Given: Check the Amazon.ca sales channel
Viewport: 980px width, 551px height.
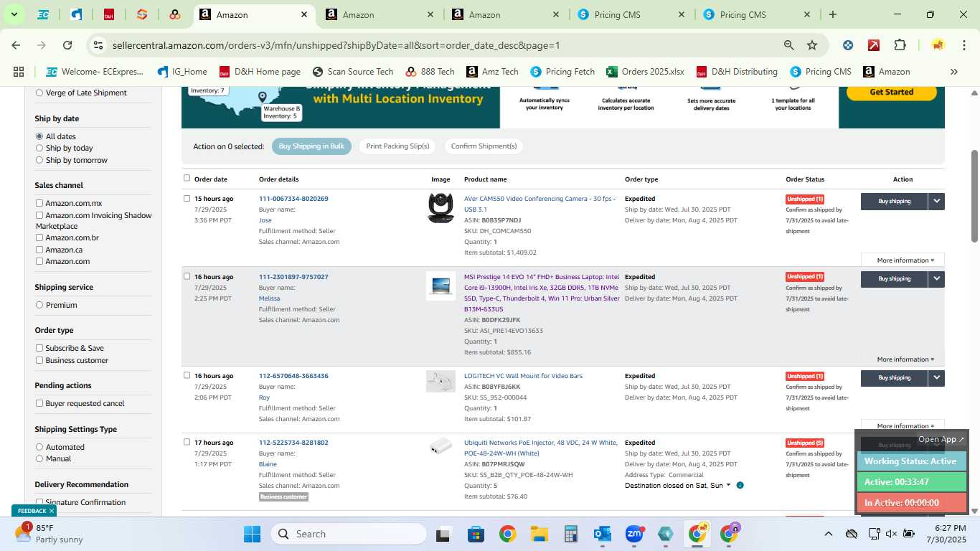Looking at the screenshot, I should [x=39, y=250].
